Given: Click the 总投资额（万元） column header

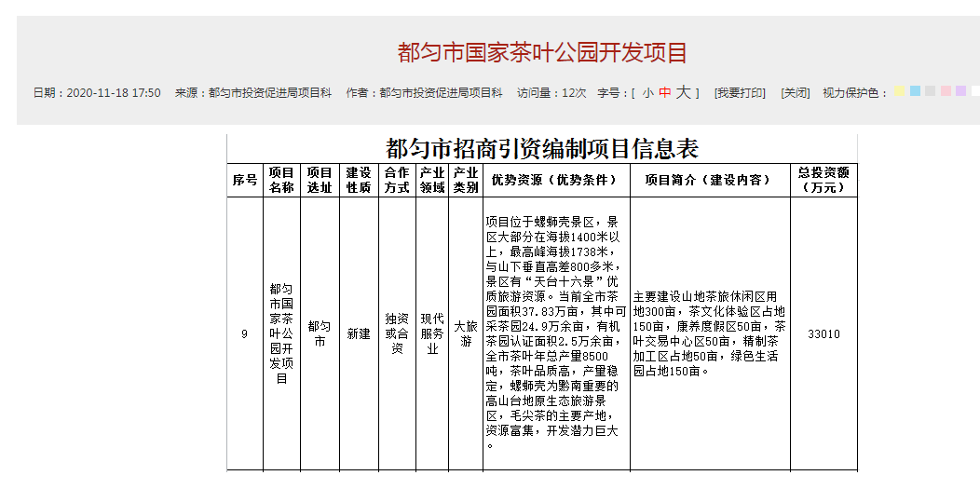Looking at the screenshot, I should [823, 180].
